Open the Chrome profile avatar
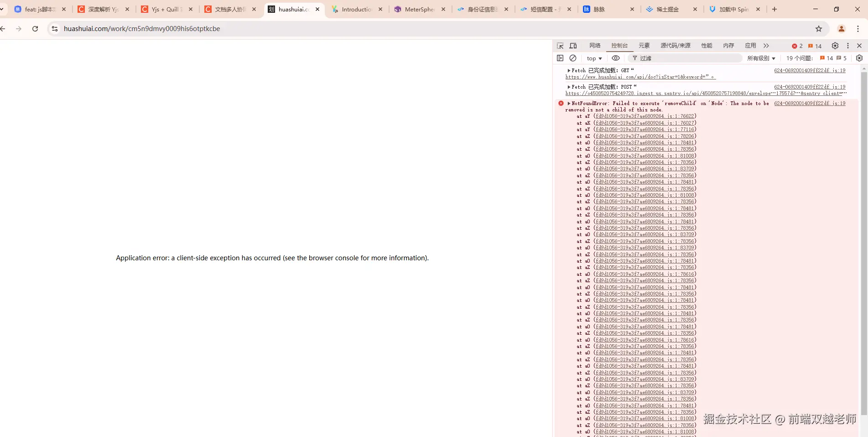The width and height of the screenshot is (868, 437). (841, 29)
